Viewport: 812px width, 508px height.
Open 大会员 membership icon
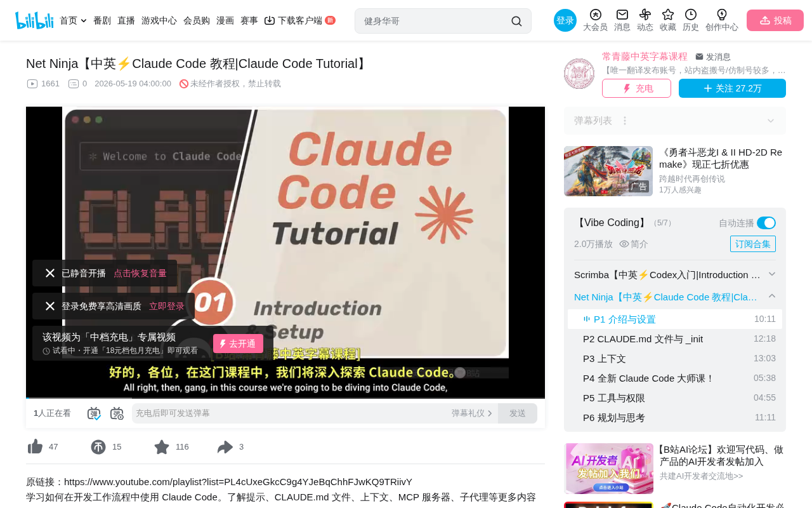pos(595,20)
